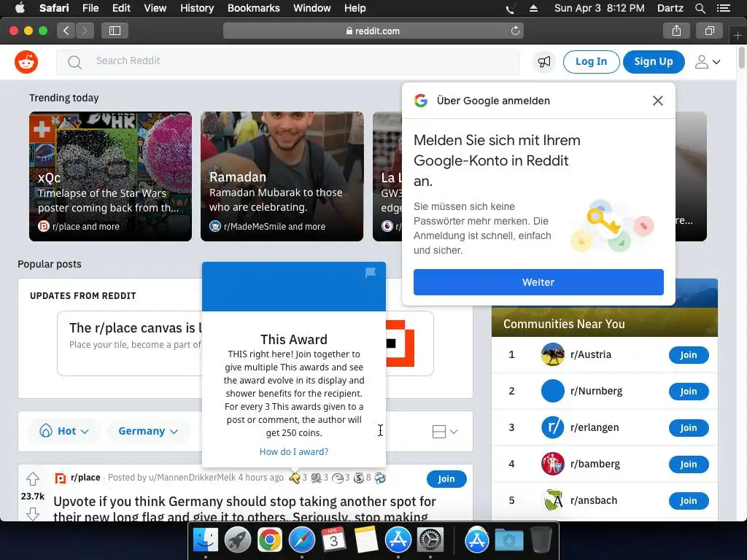Click the Spotlight search icon in menu bar
This screenshot has width=747, height=560.
coord(700,8)
